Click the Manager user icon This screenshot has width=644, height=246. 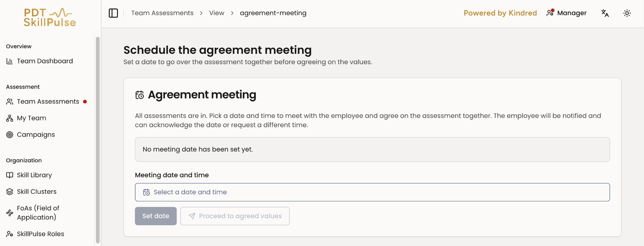(550, 13)
